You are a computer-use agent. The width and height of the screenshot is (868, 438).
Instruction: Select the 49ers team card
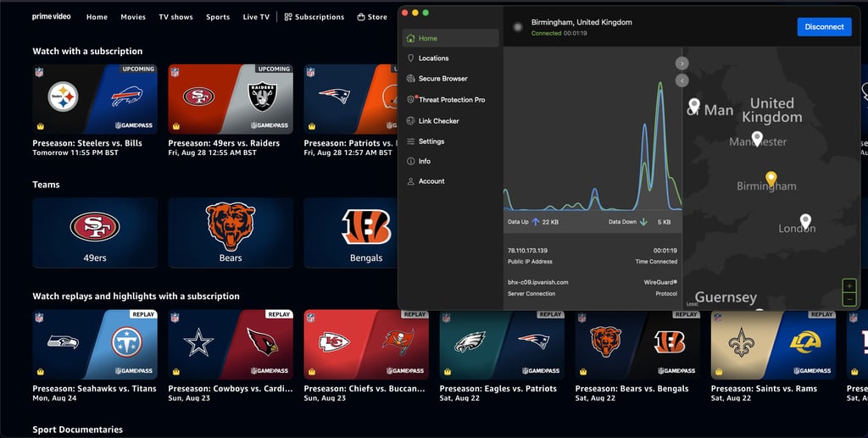click(95, 233)
